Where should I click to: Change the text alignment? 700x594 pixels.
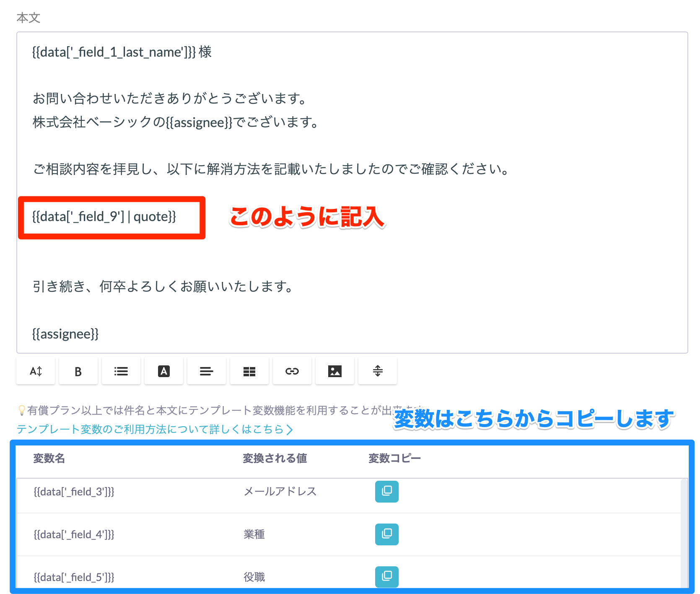[x=206, y=371]
